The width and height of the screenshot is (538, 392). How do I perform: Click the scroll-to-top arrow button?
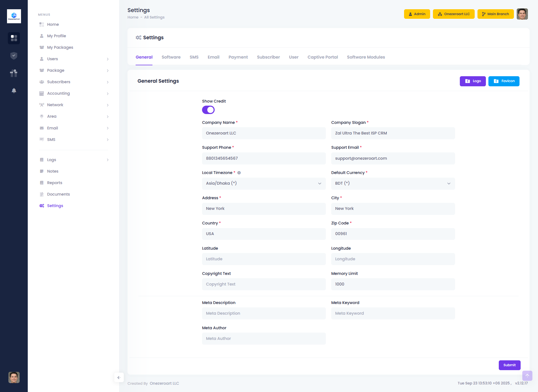[527, 376]
